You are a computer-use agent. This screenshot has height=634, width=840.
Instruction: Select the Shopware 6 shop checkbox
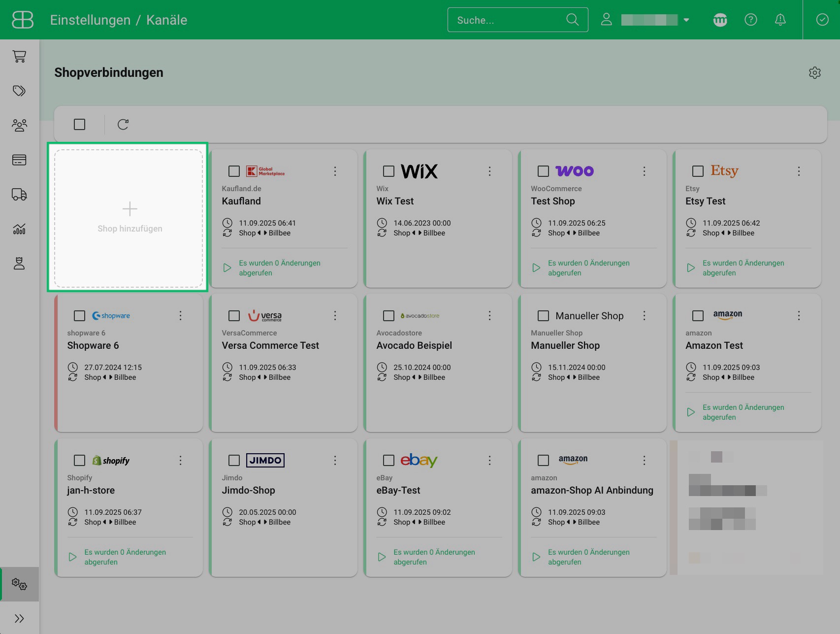(x=79, y=316)
